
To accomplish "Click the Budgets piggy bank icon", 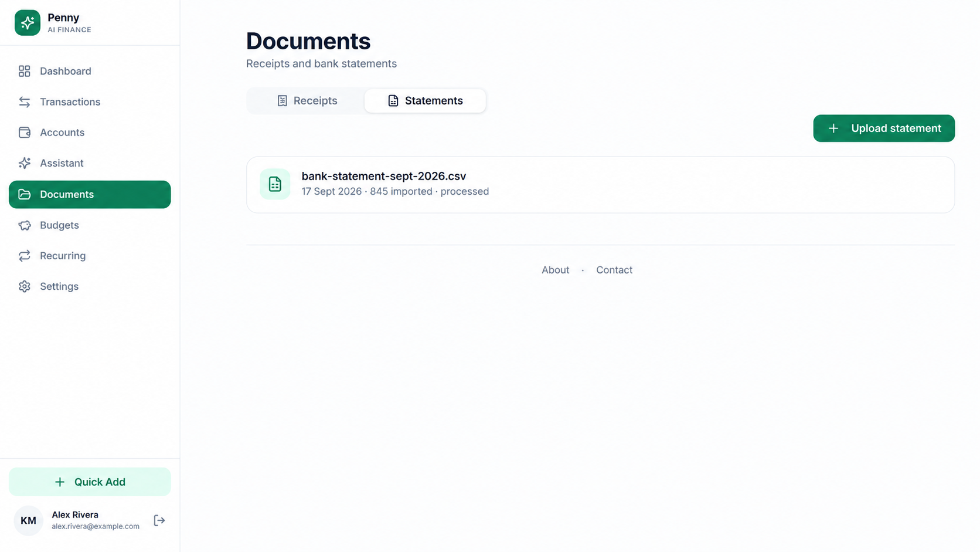I will click(x=24, y=225).
